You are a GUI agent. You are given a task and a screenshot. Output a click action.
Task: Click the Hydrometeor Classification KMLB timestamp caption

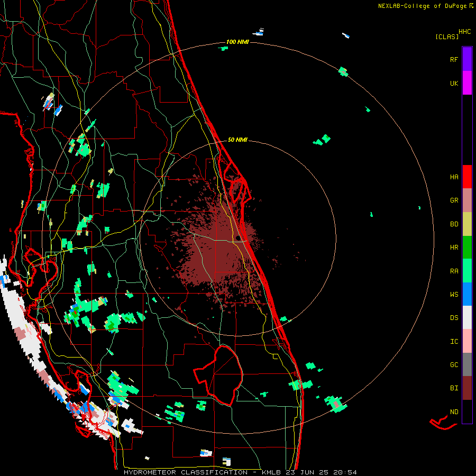[x=240, y=472]
